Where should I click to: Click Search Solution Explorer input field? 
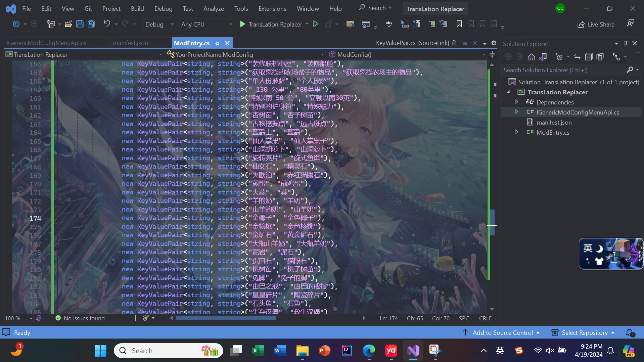564,70
